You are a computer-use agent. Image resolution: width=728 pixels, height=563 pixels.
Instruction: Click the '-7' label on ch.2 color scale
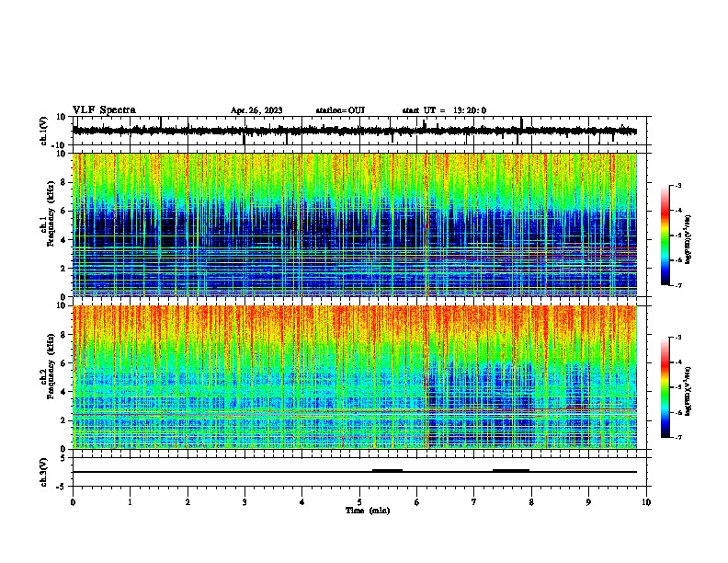tap(677, 437)
